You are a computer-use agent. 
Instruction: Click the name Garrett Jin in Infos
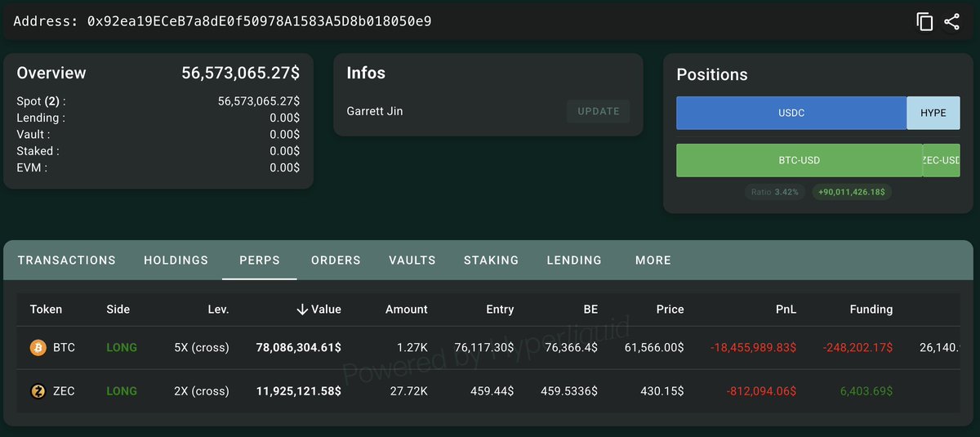[x=375, y=111]
